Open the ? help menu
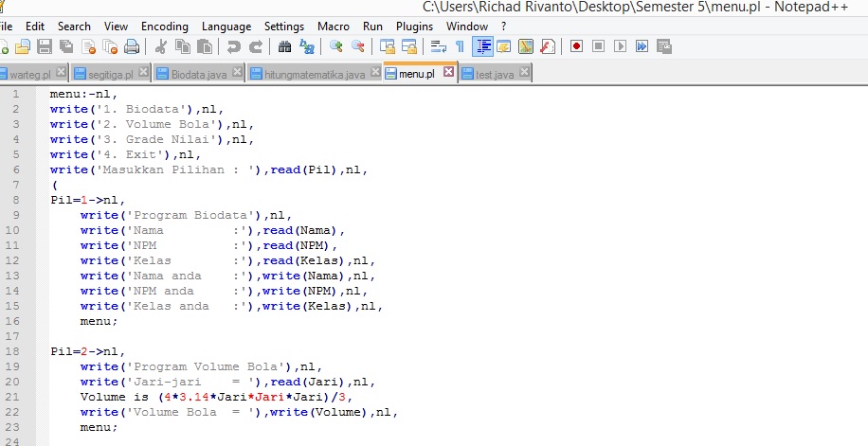Viewport: 868px width, 446px height. pyautogui.click(x=504, y=26)
